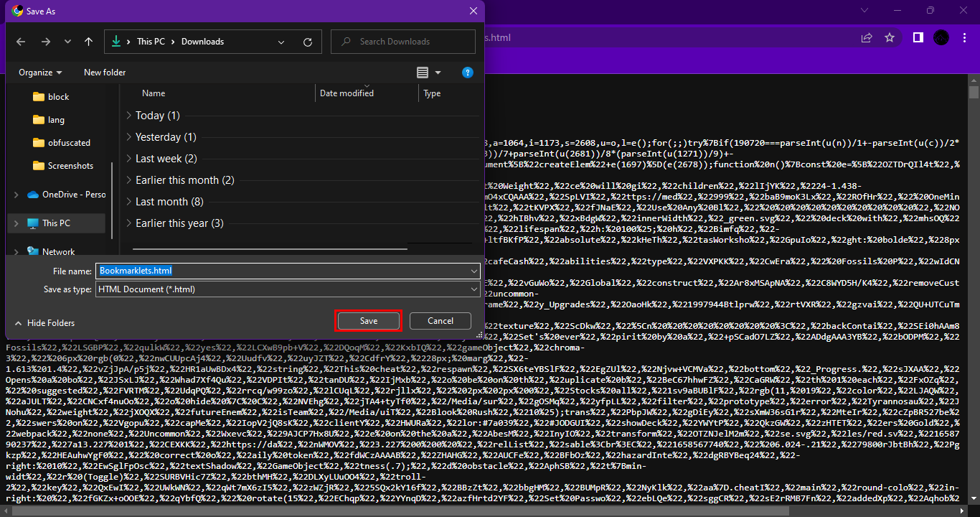Select This PC in navigation pane

[x=56, y=223]
